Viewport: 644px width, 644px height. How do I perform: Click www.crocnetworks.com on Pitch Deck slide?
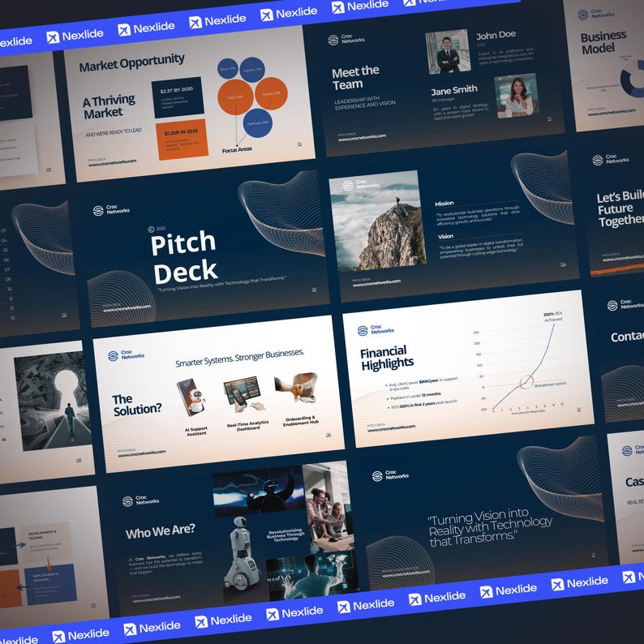[127, 308]
